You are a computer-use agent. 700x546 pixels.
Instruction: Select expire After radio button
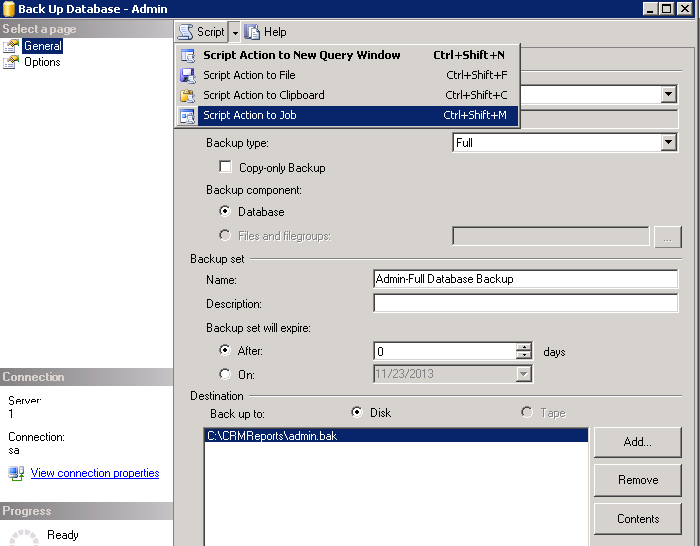coord(225,350)
